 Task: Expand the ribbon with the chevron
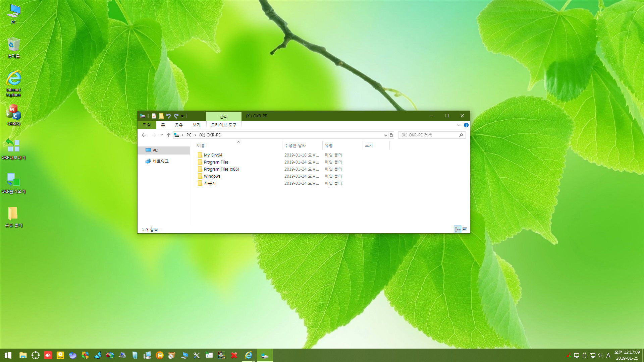[x=459, y=125]
